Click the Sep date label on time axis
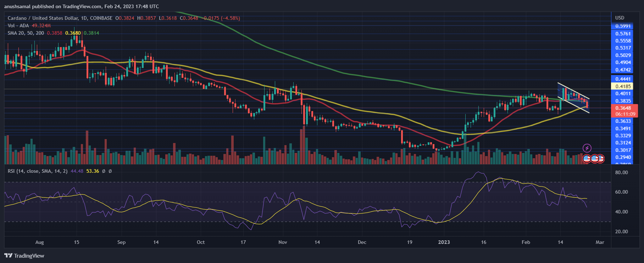The height and width of the screenshot is (263, 644). pyautogui.click(x=121, y=242)
